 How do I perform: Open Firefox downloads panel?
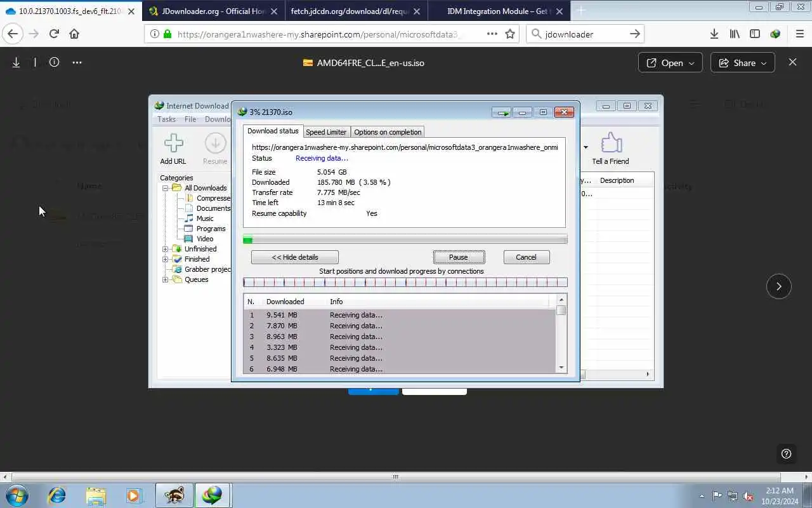pyautogui.click(x=714, y=34)
